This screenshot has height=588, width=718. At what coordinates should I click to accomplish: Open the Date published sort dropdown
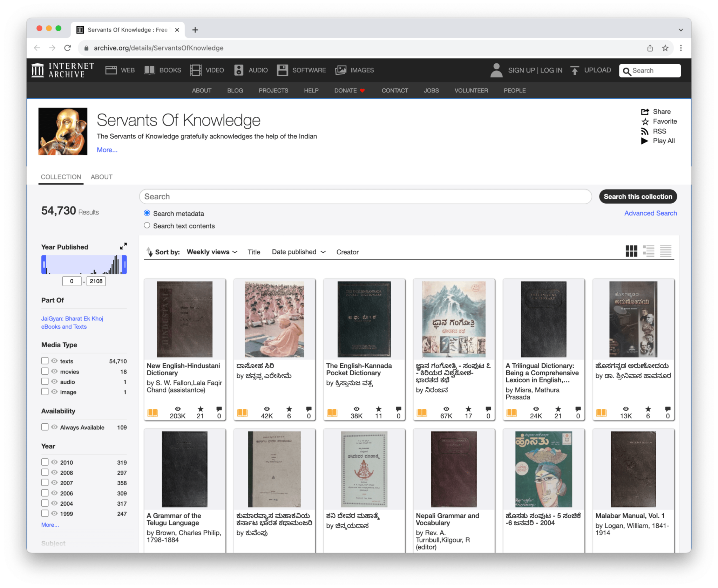(298, 252)
